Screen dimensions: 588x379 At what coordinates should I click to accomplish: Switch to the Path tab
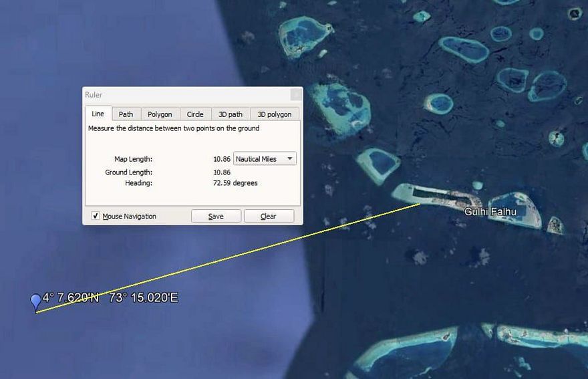click(126, 114)
